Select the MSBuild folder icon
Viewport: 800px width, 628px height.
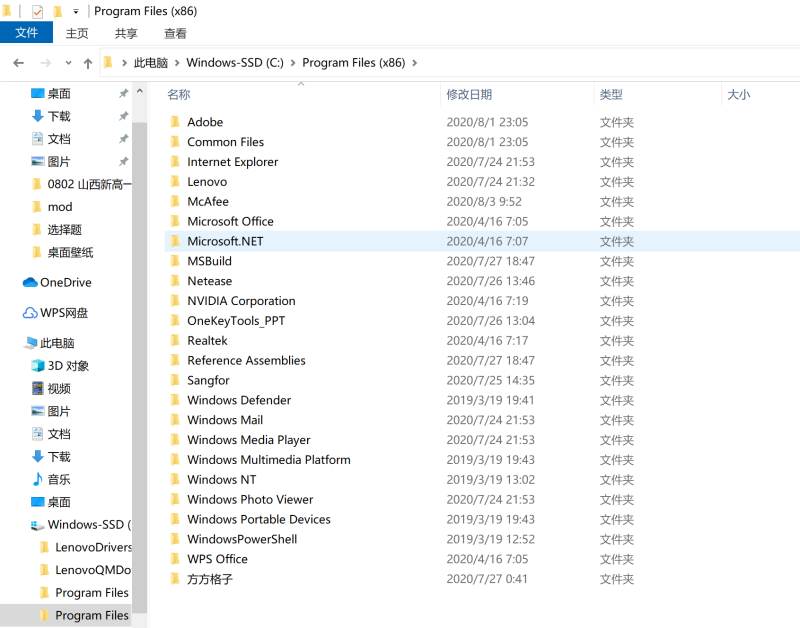click(175, 261)
